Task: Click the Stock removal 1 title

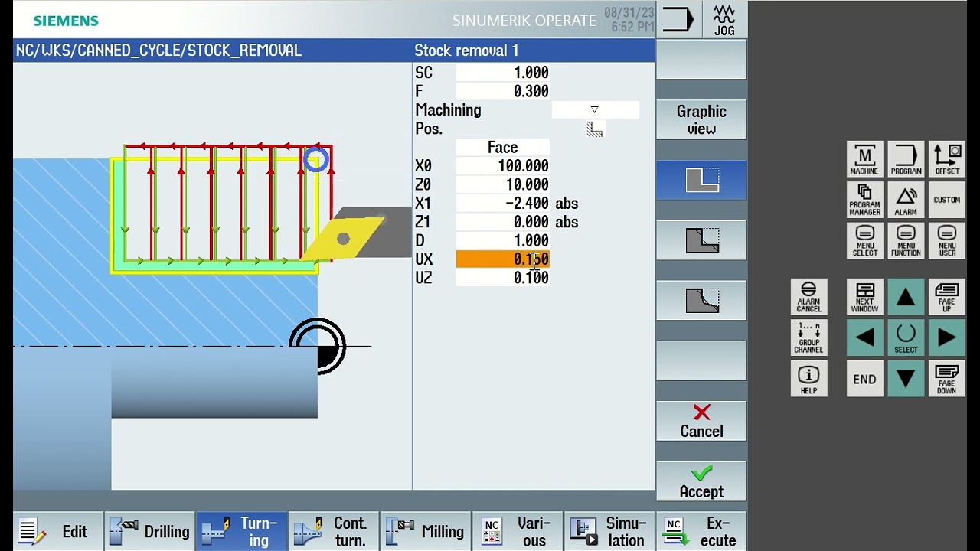Action: (466, 51)
